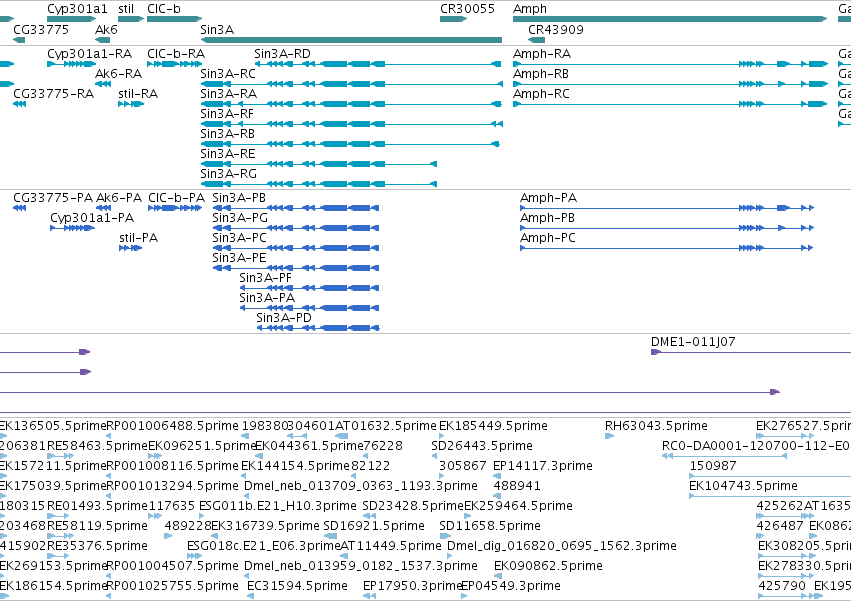Screen dimensions: 851x601
Task: Select the Dmel_dig_016820_0695_1562.3prime label
Action: 562,547
